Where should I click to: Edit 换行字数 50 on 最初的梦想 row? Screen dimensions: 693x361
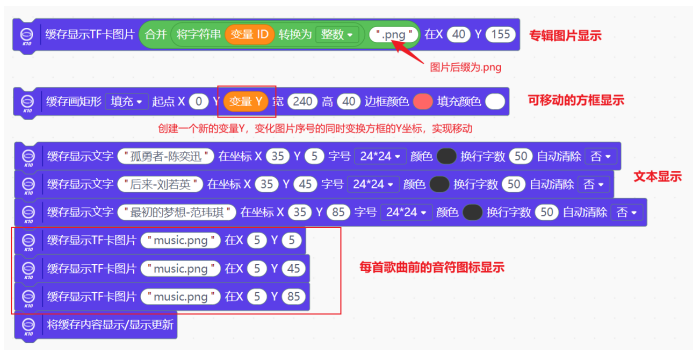click(x=547, y=212)
